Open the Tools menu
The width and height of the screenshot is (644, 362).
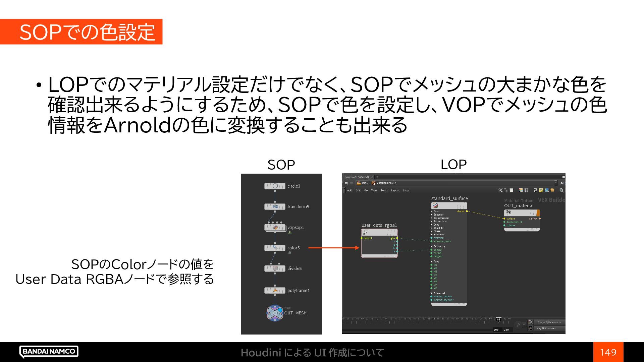click(384, 190)
